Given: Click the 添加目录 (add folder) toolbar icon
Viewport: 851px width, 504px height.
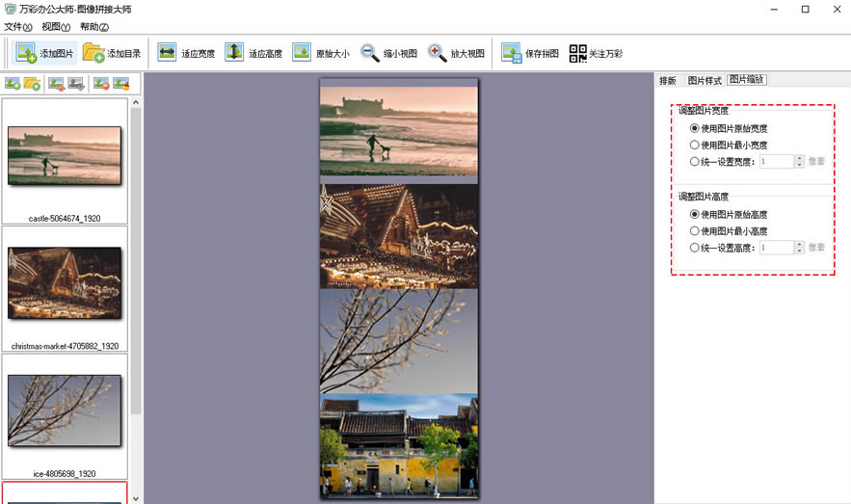Looking at the screenshot, I should click(93, 53).
